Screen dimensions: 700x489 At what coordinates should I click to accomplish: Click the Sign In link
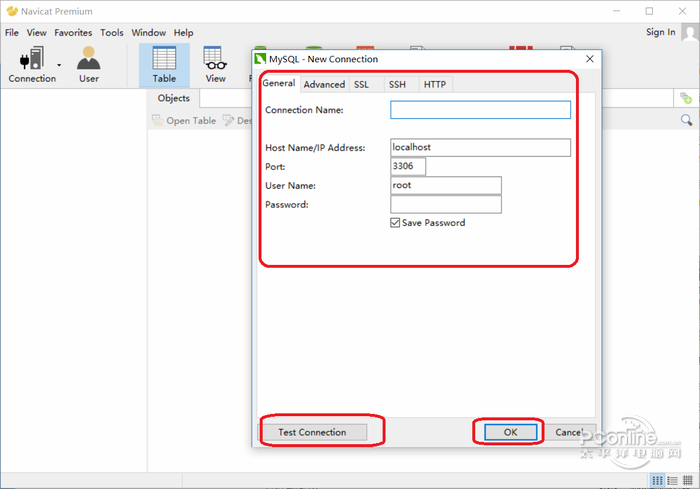coord(660,32)
